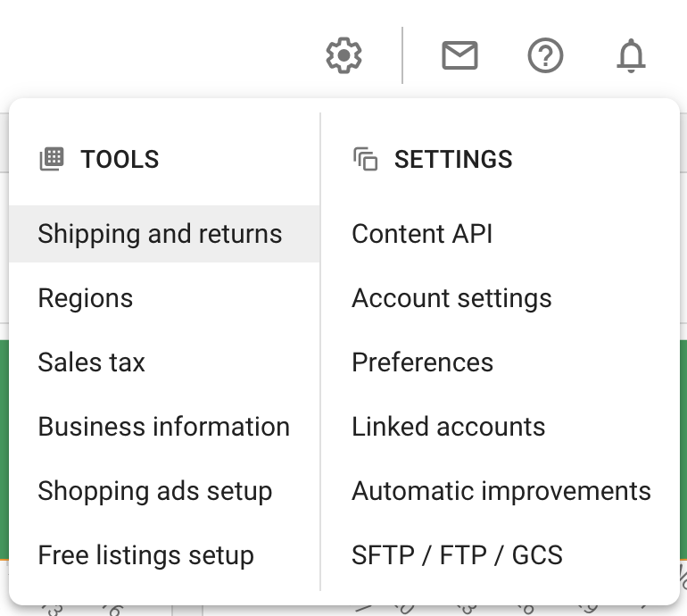This screenshot has width=687, height=616.
Task: Open Sales tax settings
Action: coord(92,362)
